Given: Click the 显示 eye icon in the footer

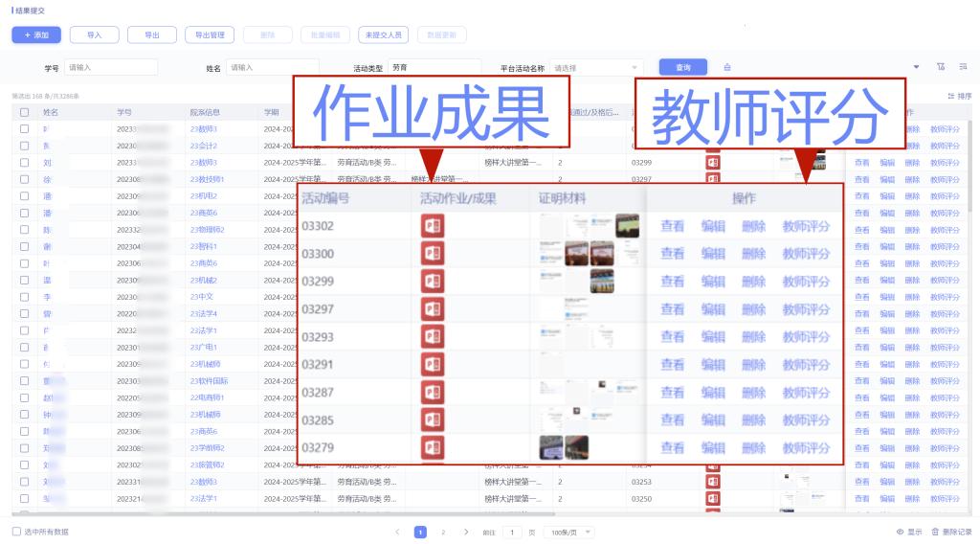Looking at the screenshot, I should click(900, 532).
